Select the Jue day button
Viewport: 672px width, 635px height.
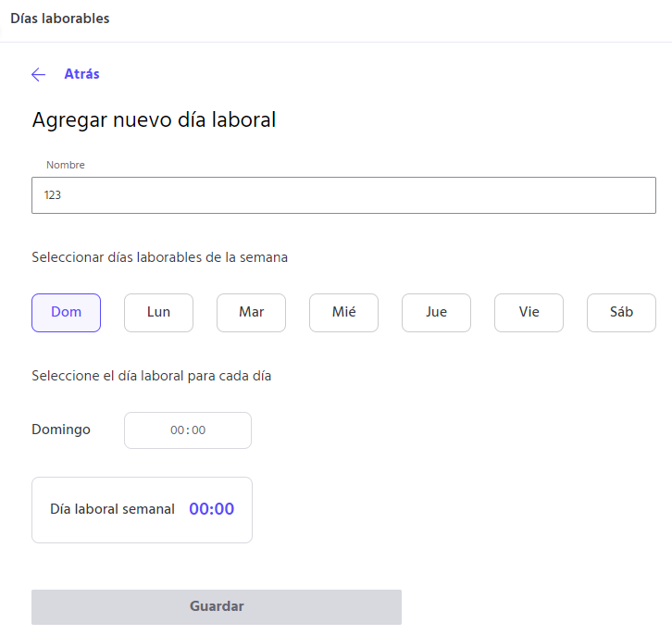tap(436, 313)
